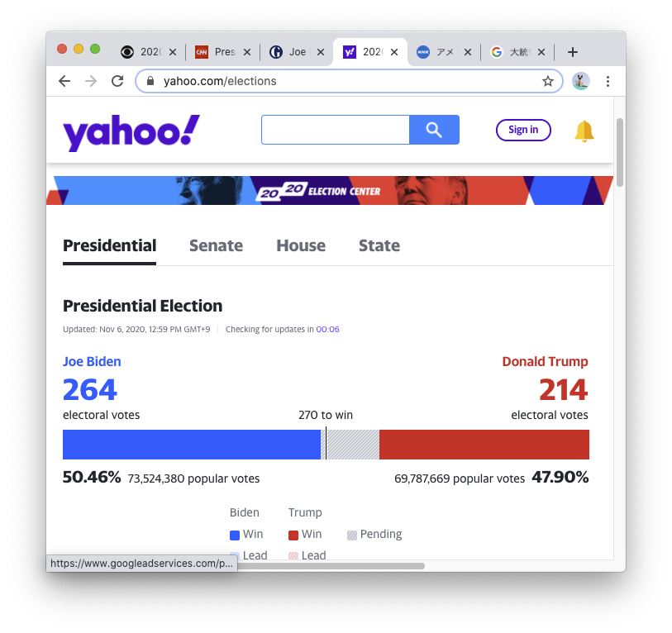The height and width of the screenshot is (633, 672).
Task: Open the Chrome three-dot menu
Action: tap(608, 81)
